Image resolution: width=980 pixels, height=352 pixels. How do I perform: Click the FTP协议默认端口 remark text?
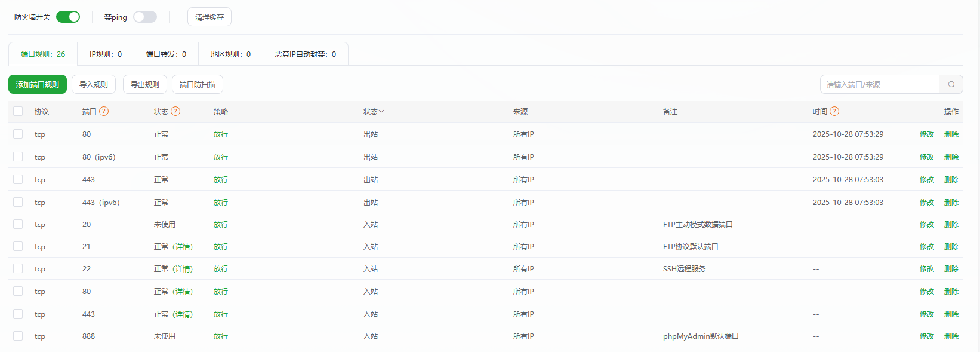click(691, 247)
